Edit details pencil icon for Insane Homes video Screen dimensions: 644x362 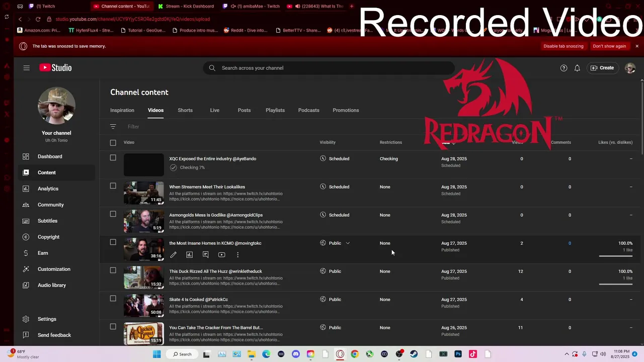pyautogui.click(x=173, y=255)
